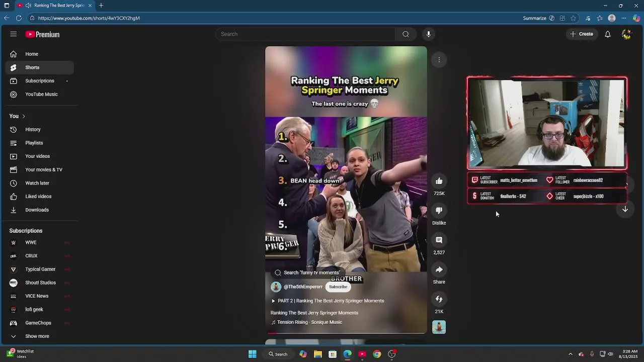Viewport: 644px width, 362px height.
Task: Open the split screen icon in address bar
Action: (x=562, y=18)
